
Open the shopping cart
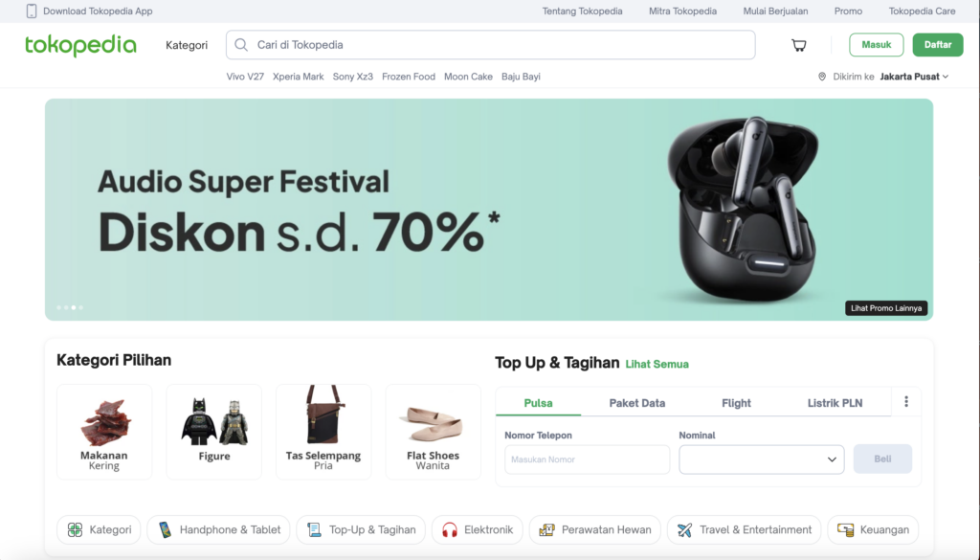click(798, 45)
